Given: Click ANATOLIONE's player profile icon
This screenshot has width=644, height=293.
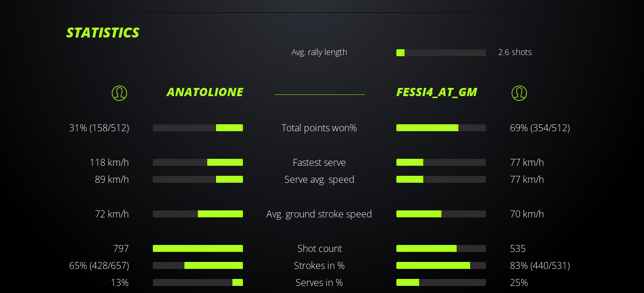Looking at the screenshot, I should [119, 93].
